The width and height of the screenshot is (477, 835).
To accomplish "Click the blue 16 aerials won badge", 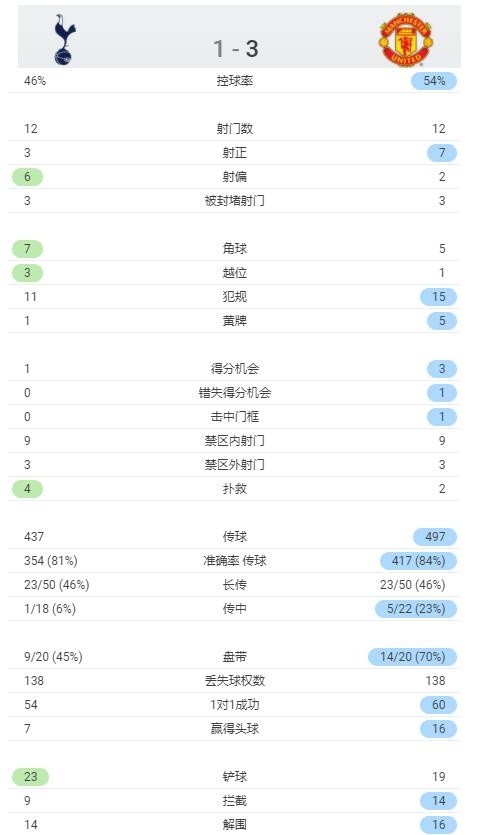I will click(x=438, y=728).
